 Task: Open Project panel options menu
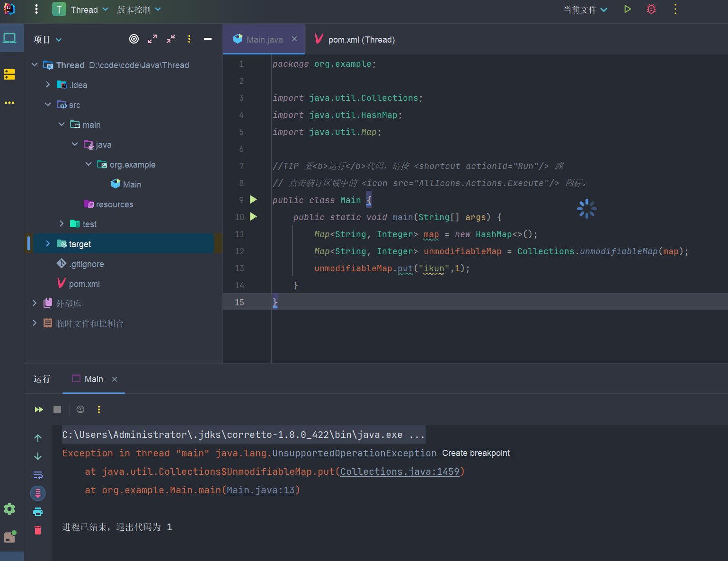(189, 39)
